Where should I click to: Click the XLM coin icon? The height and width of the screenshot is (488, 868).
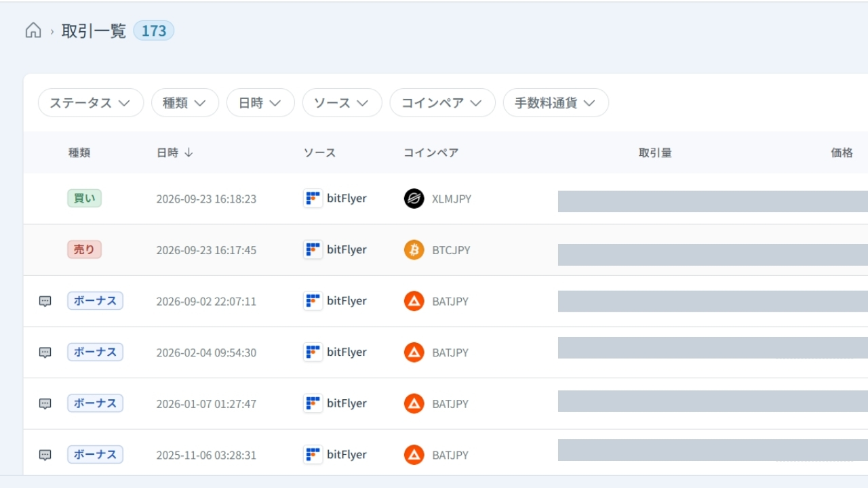point(414,199)
